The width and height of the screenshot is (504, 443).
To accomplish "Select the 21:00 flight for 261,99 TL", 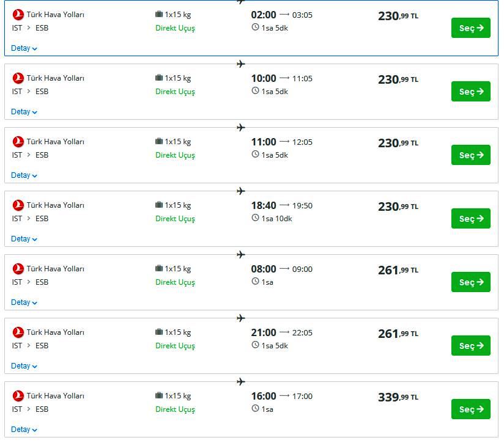I will tap(470, 346).
